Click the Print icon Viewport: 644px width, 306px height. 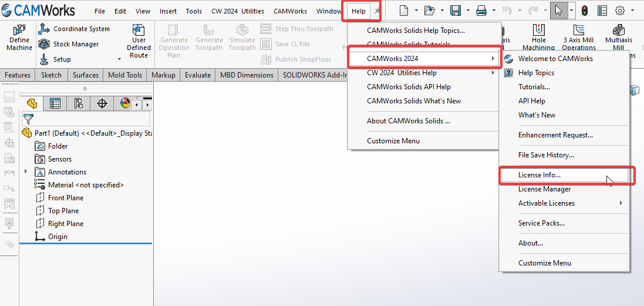pos(481,11)
